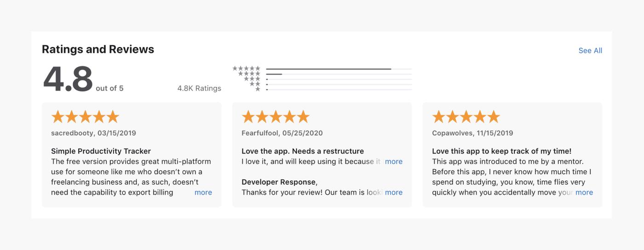
Task: Select the 'Love the app. Needs a restructure' title
Action: point(302,151)
